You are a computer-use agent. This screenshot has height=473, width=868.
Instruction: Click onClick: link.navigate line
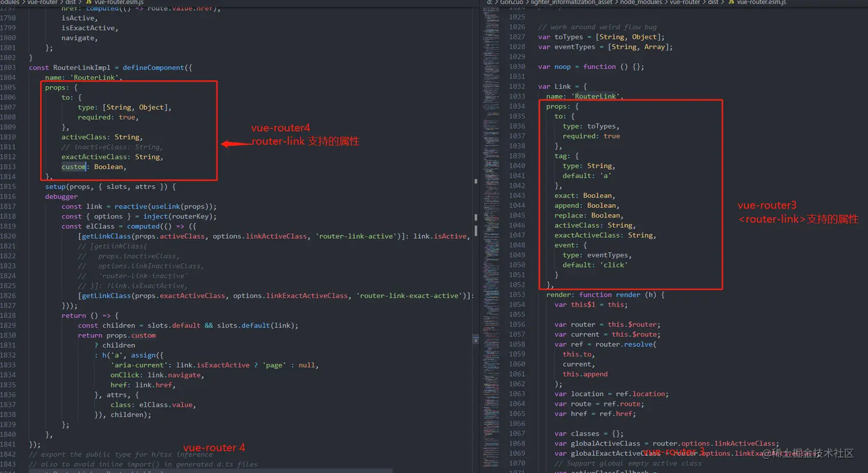coord(157,375)
